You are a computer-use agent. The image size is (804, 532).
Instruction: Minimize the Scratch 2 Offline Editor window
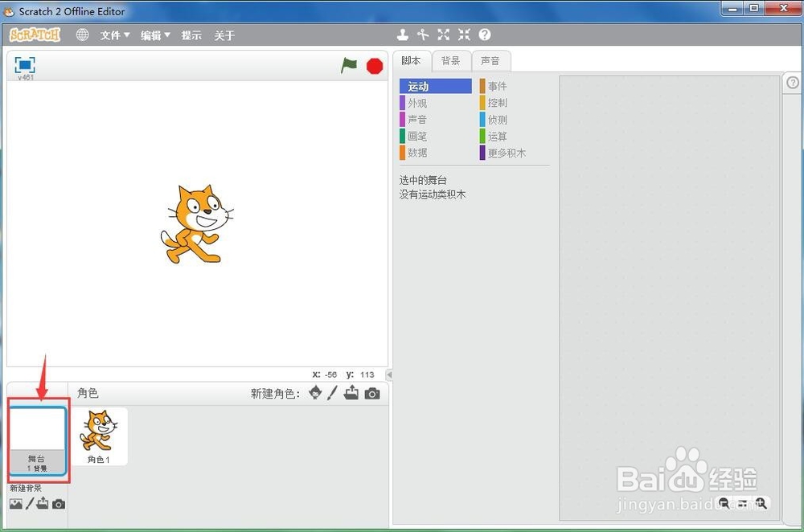tap(732, 9)
